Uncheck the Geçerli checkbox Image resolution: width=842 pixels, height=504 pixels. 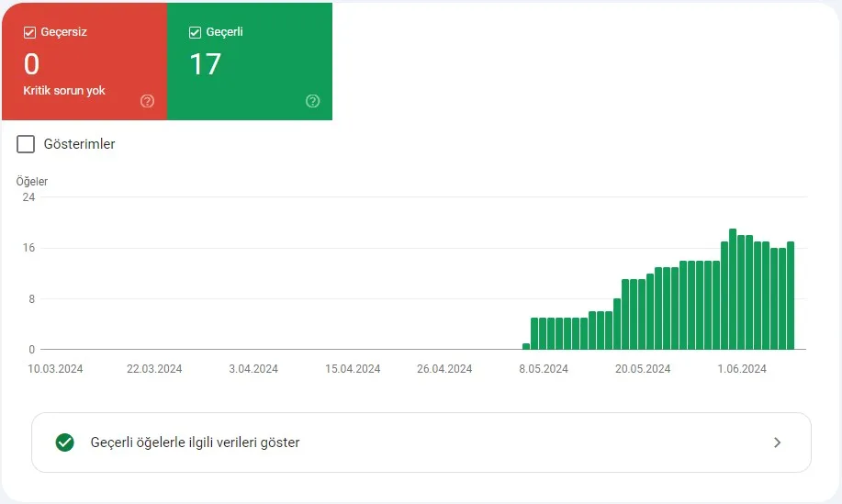pyautogui.click(x=195, y=33)
